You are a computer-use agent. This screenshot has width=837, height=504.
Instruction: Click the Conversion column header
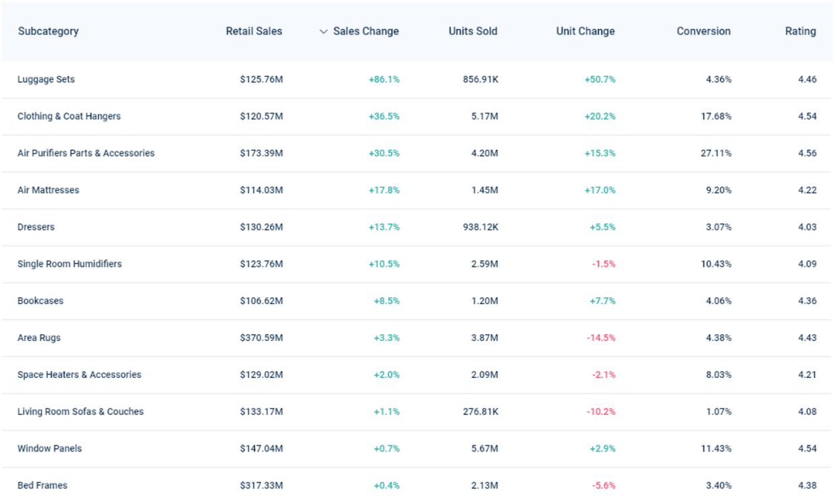(704, 32)
